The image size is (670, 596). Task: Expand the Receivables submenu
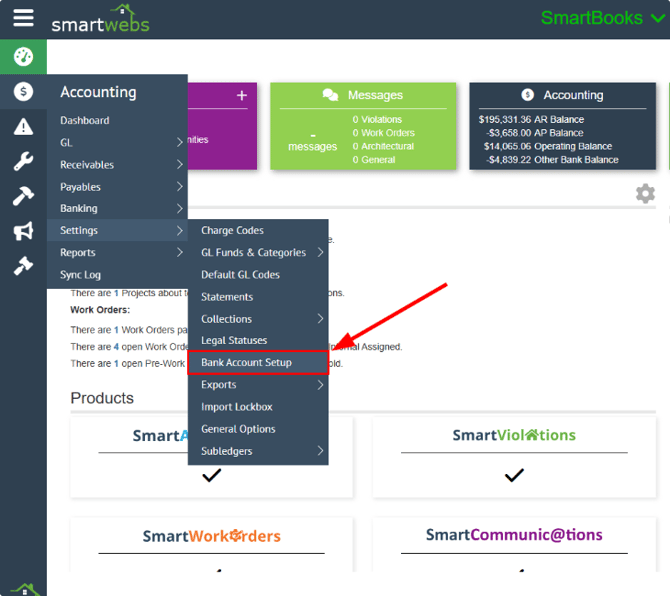click(x=180, y=164)
